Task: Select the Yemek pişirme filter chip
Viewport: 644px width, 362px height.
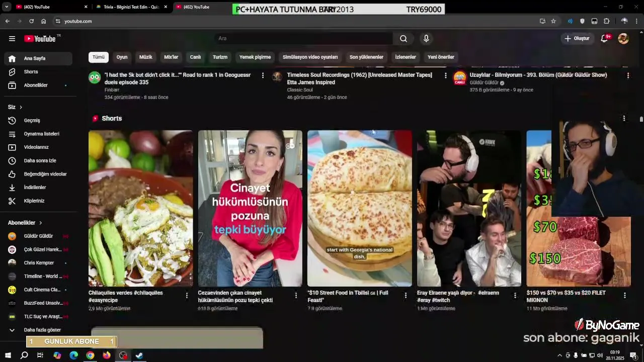Action: [255, 57]
